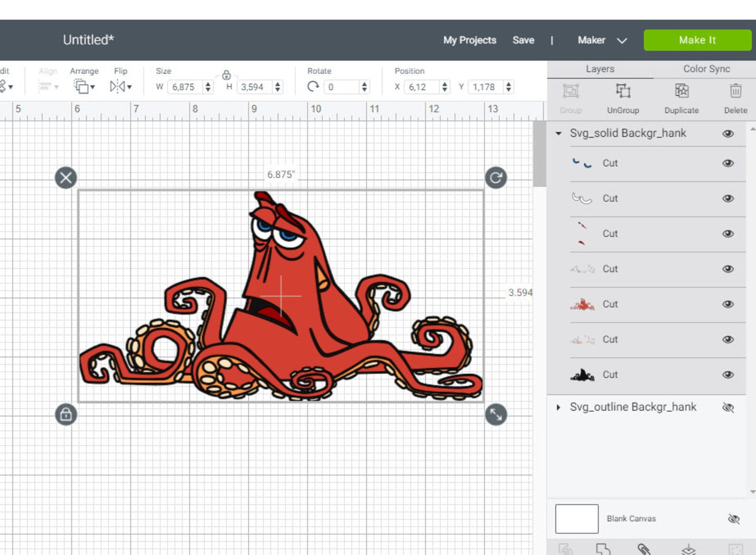756x555 pixels.
Task: Hide the small red marks Cut layer
Action: click(728, 233)
